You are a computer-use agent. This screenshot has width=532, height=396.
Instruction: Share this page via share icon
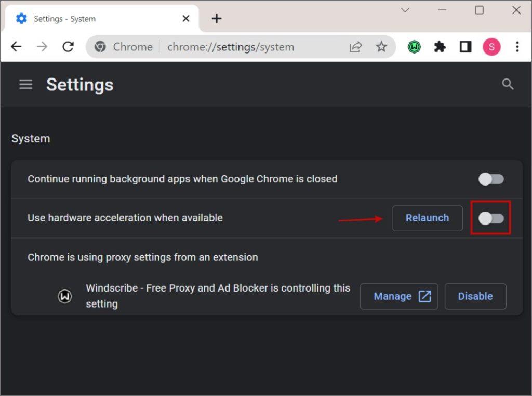[x=355, y=46]
